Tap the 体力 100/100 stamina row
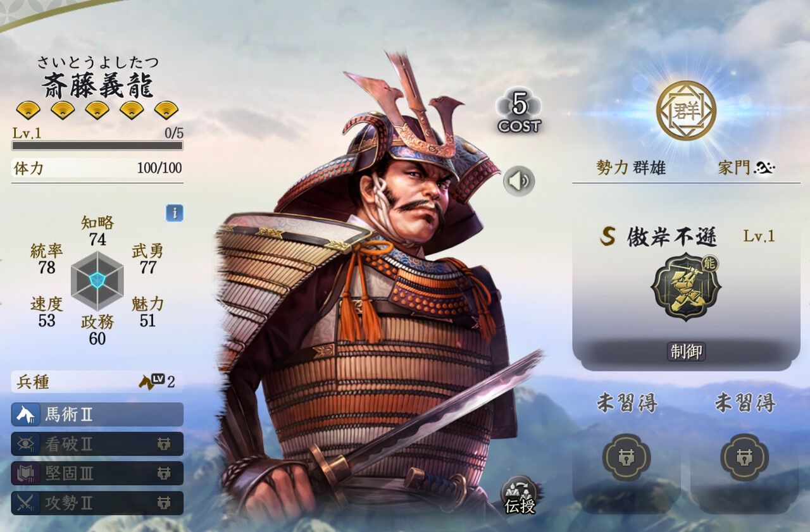810x532 pixels. 97,168
